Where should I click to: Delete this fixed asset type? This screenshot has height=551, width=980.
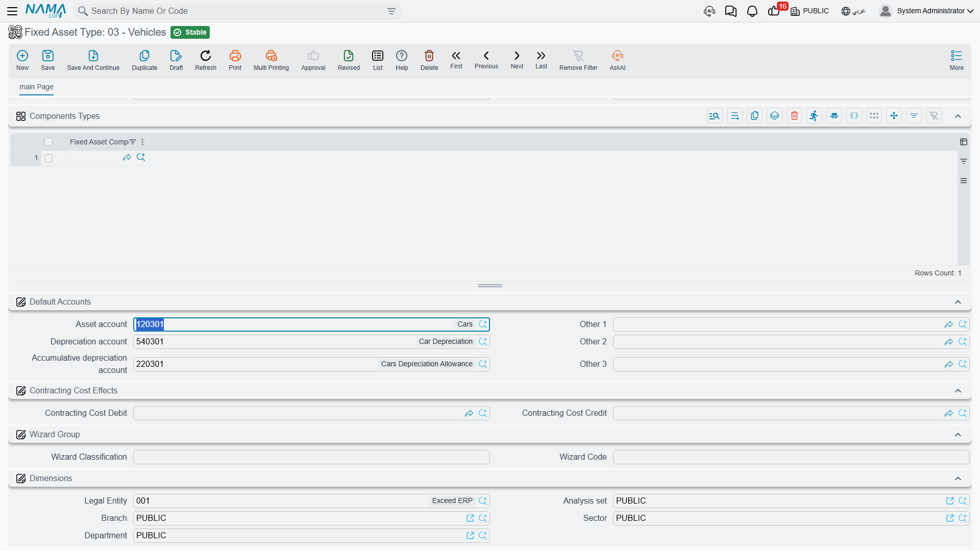[429, 60]
